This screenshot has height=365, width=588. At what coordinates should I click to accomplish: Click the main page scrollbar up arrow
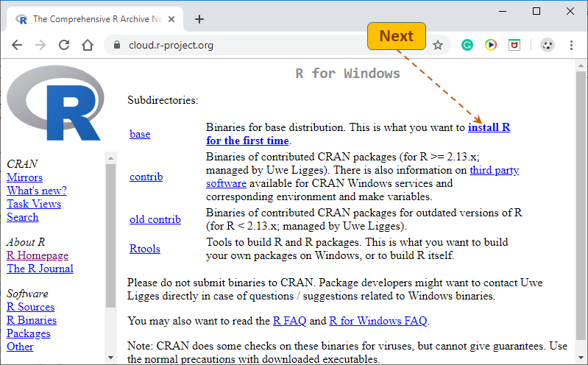tap(581, 66)
